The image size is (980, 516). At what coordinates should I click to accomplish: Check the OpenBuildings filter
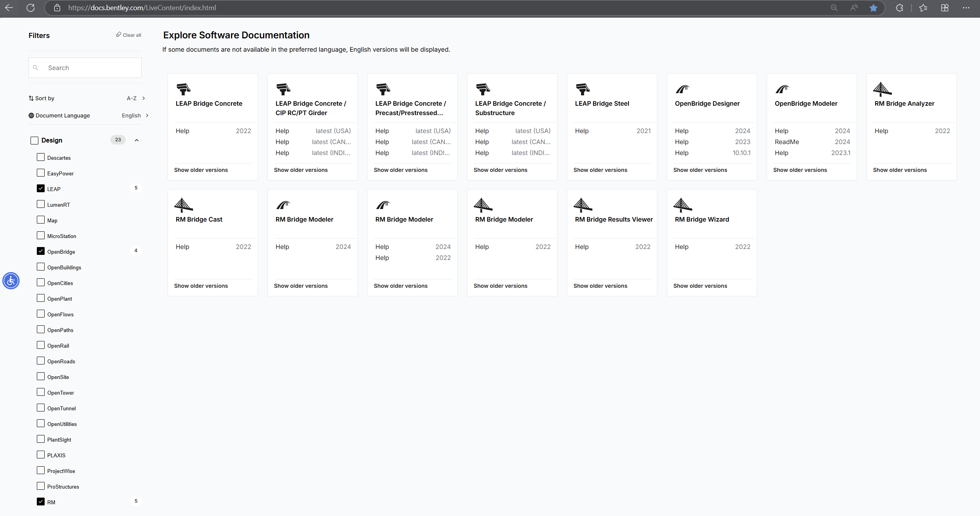[x=41, y=267]
